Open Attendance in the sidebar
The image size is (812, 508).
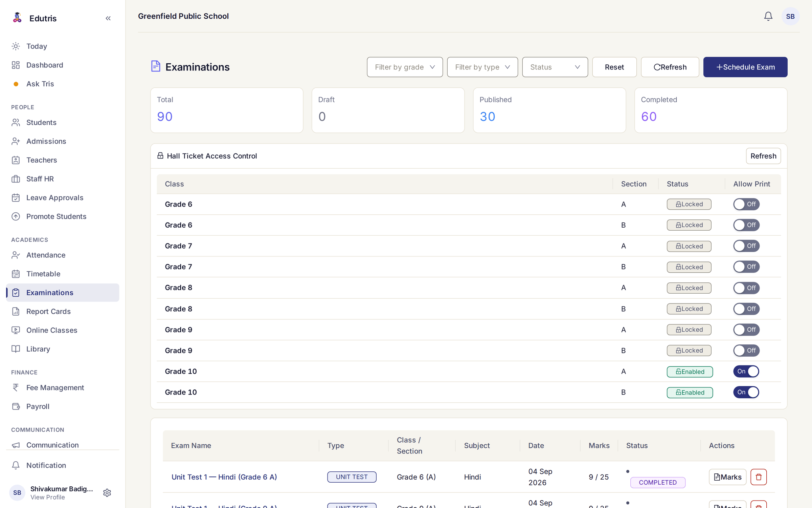(63, 255)
